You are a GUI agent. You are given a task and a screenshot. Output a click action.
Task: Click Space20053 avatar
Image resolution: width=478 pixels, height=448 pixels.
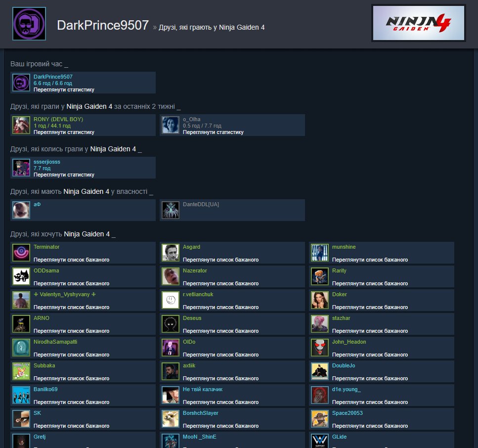click(x=320, y=419)
